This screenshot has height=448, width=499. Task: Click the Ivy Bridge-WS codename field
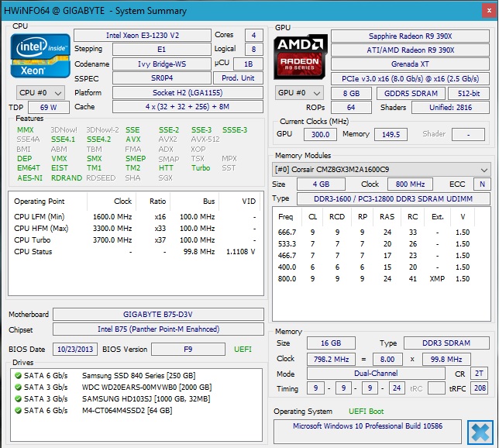click(x=162, y=64)
